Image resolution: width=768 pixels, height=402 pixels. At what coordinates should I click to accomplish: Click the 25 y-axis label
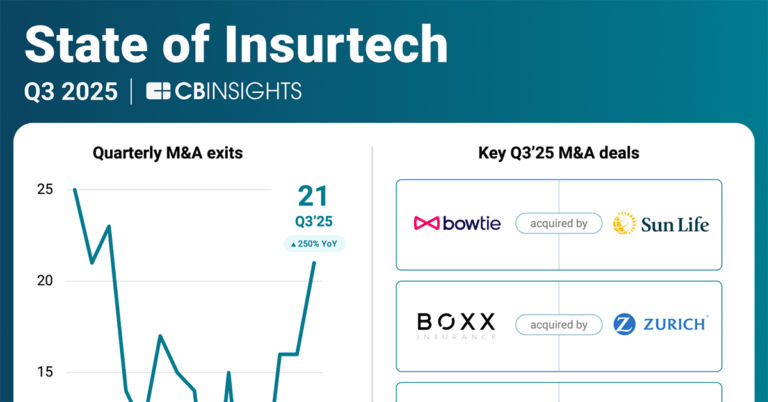[x=45, y=189]
